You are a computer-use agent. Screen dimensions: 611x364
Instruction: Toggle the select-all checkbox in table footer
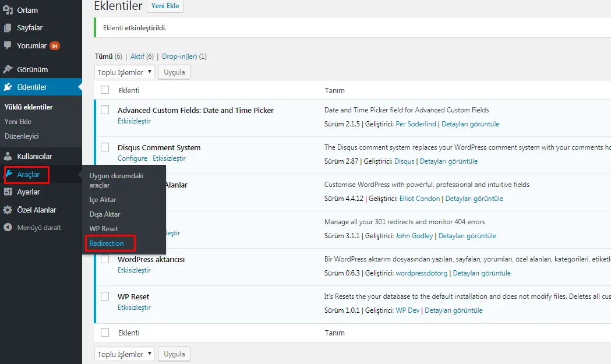click(105, 333)
